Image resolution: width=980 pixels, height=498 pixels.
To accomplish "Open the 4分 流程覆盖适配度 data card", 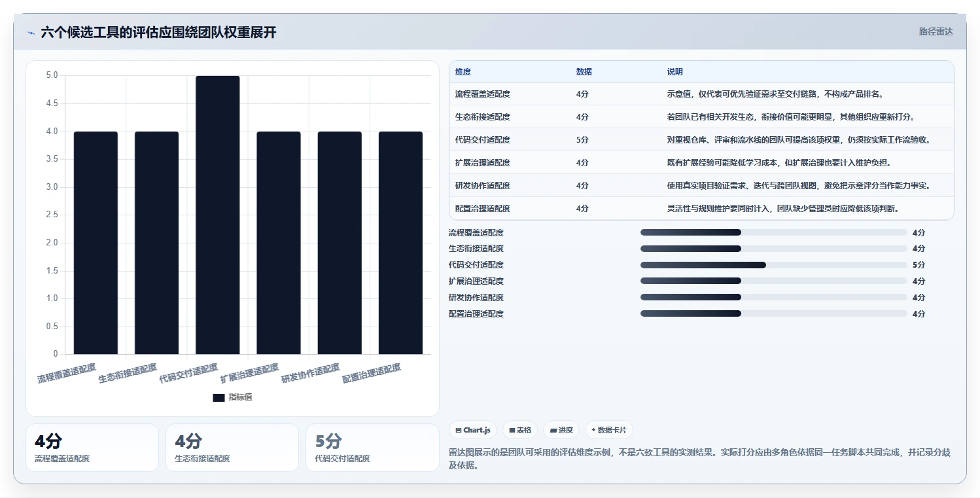I will (x=92, y=448).
